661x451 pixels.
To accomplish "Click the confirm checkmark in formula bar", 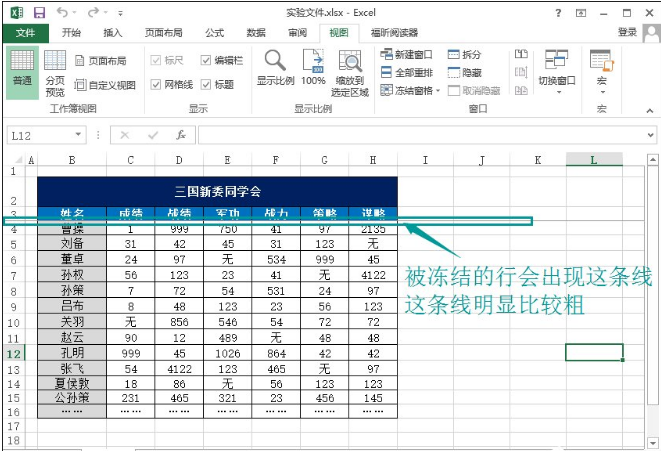I will 153,135.
